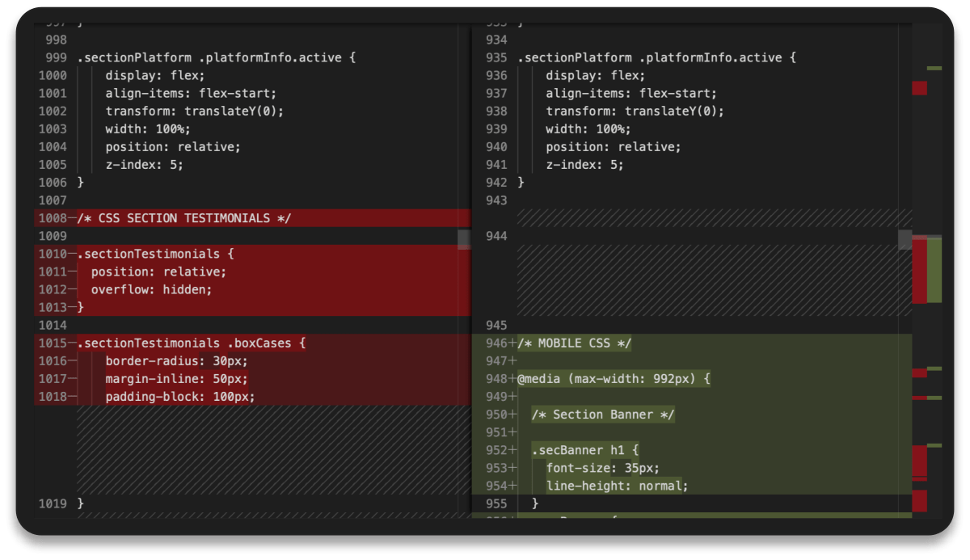Viewport: 970px width, 560px height.
Task: Click line number 1008 in left pane
Action: click(x=53, y=218)
